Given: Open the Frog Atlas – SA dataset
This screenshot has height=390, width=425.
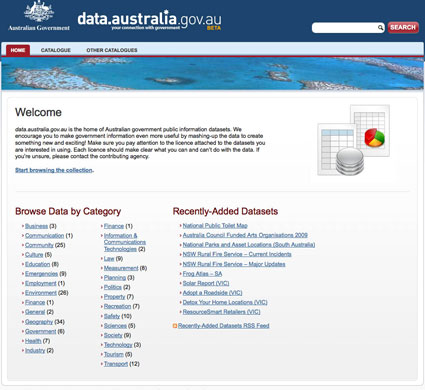Looking at the screenshot, I should pos(202,274).
